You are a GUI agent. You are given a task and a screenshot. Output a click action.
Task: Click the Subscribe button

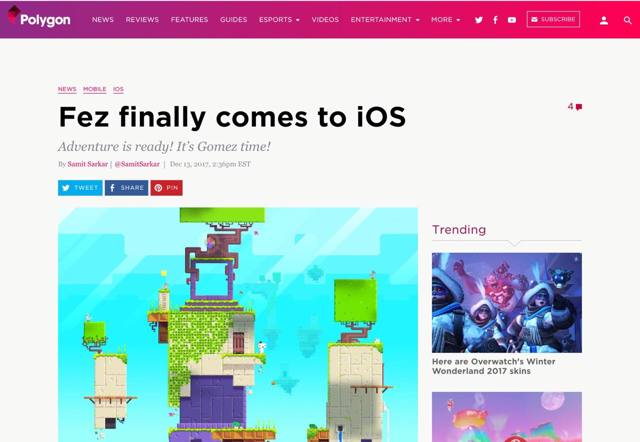coord(553,19)
